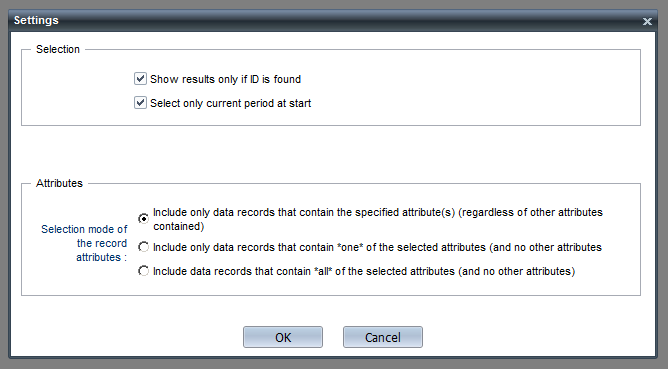Click the 'Show results only if ID is found' label text
668x369 pixels.
coord(225,79)
